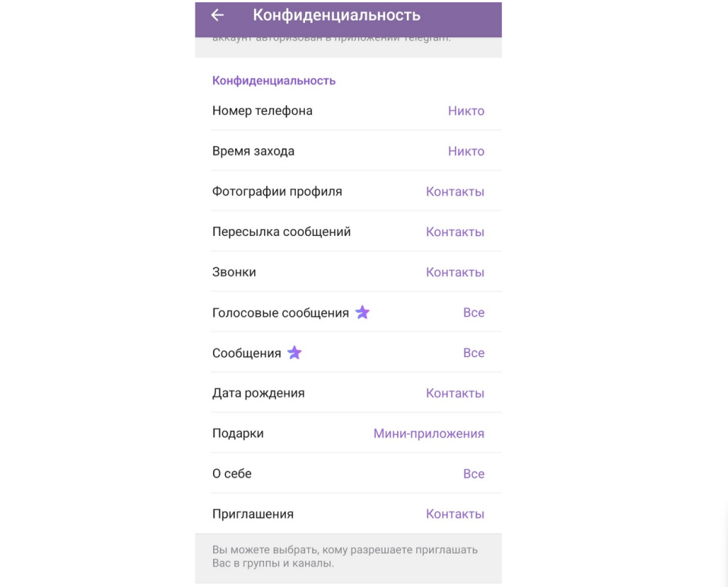Open the Номер телефона privacy setting
The width and height of the screenshot is (728, 587).
[x=348, y=110]
